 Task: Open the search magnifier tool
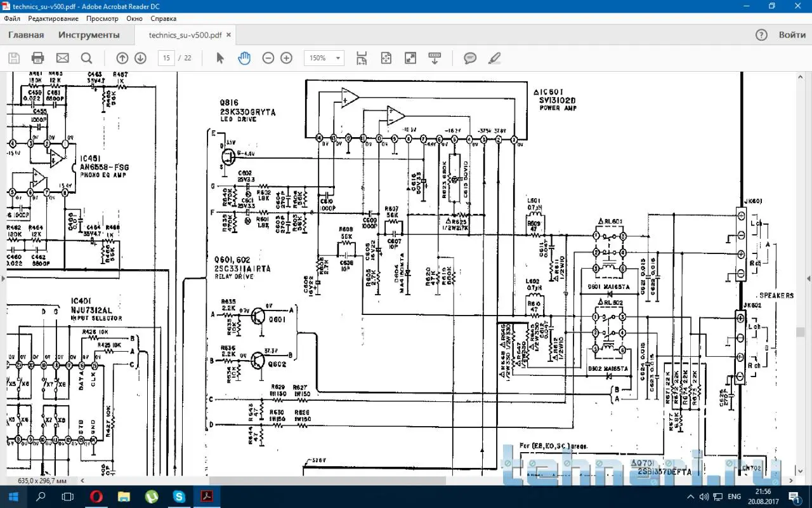[x=86, y=58]
